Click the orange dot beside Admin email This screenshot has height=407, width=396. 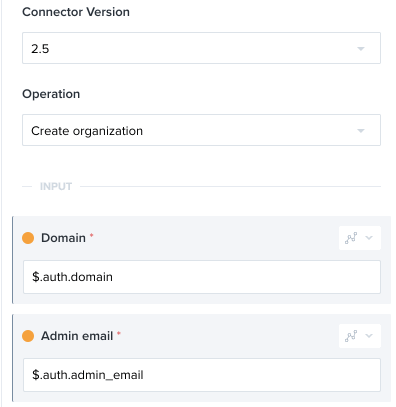tap(28, 336)
